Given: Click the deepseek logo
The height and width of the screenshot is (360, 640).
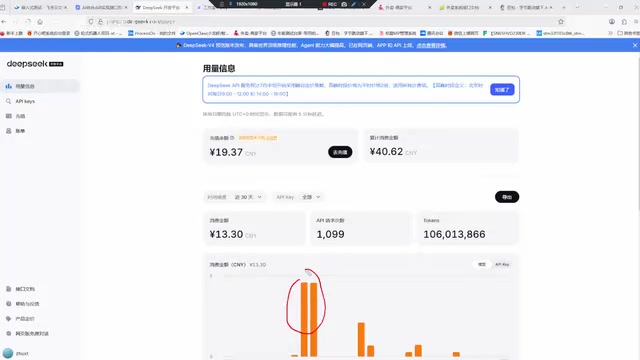Looking at the screenshot, I should click(x=35, y=64).
